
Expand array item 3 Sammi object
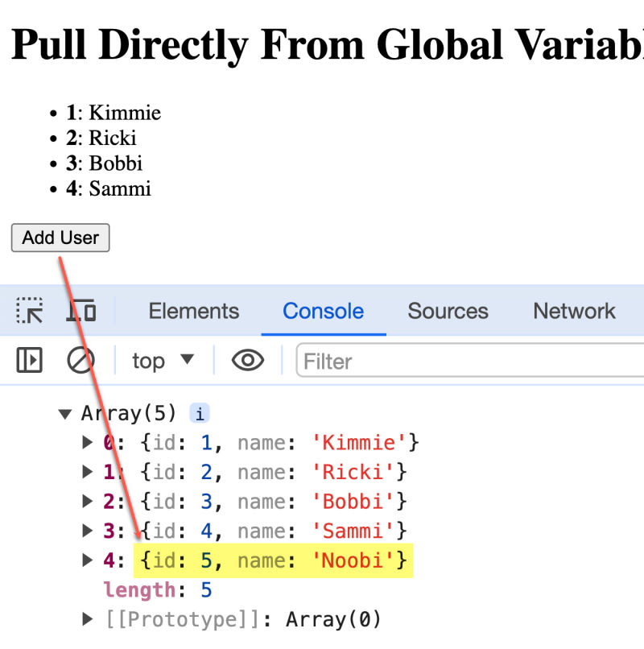pyautogui.click(x=88, y=531)
